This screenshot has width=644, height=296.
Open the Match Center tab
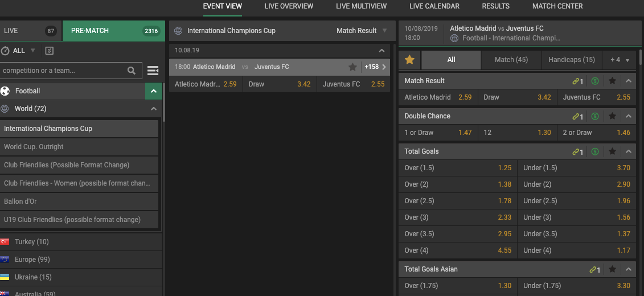pos(557,6)
